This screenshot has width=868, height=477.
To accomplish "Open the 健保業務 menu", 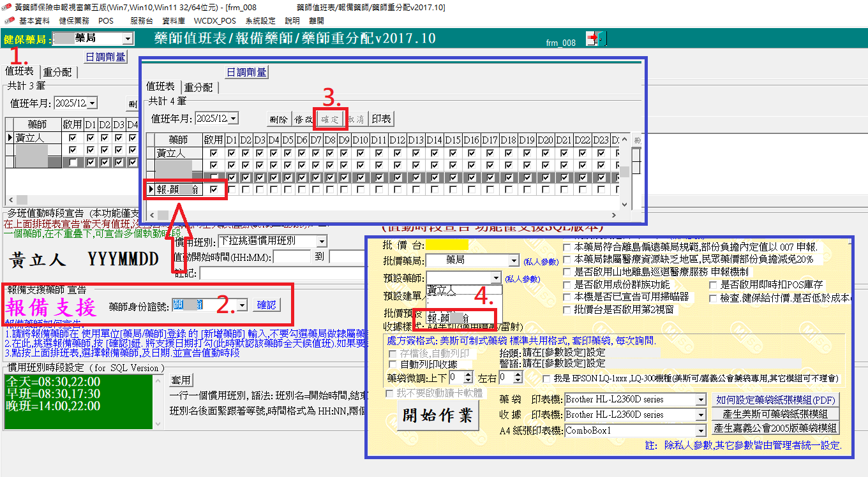I will click(x=74, y=21).
